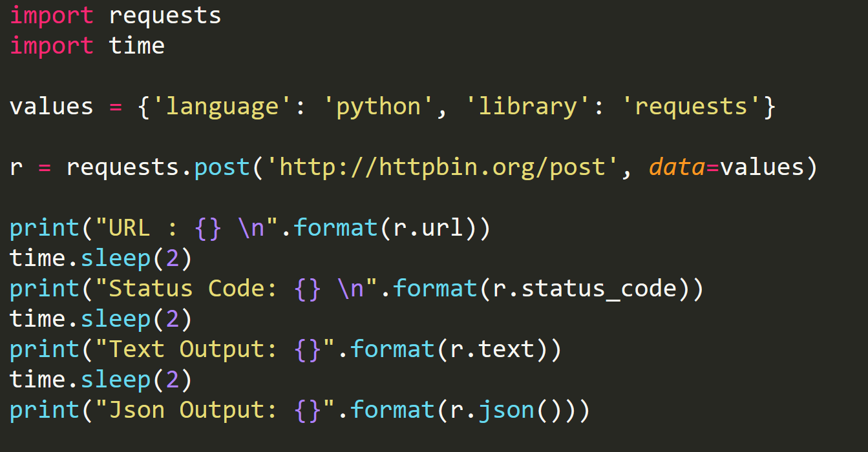Click the variable 'r' assigned from requests.post
This screenshot has width=868, height=452.
pyautogui.click(x=16, y=167)
